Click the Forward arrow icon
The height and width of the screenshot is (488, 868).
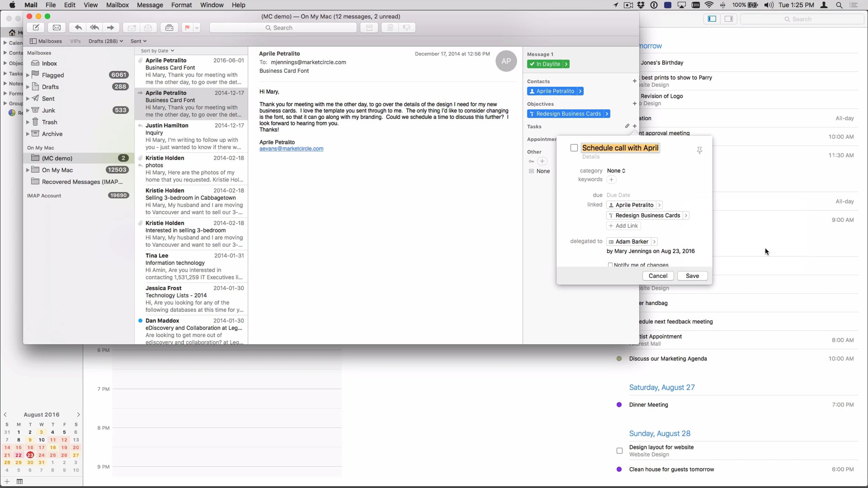click(110, 27)
